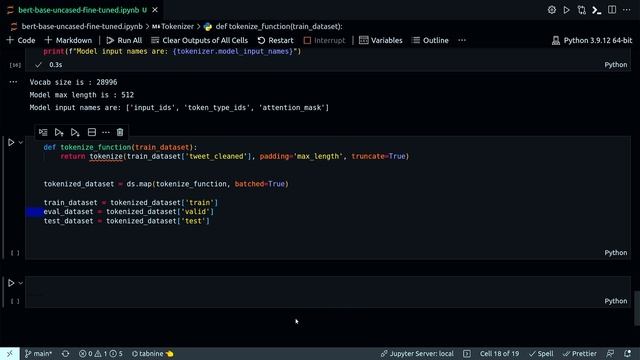Viewport: 640px width, 360px height.
Task: Restart the kernel
Action: pos(276,40)
